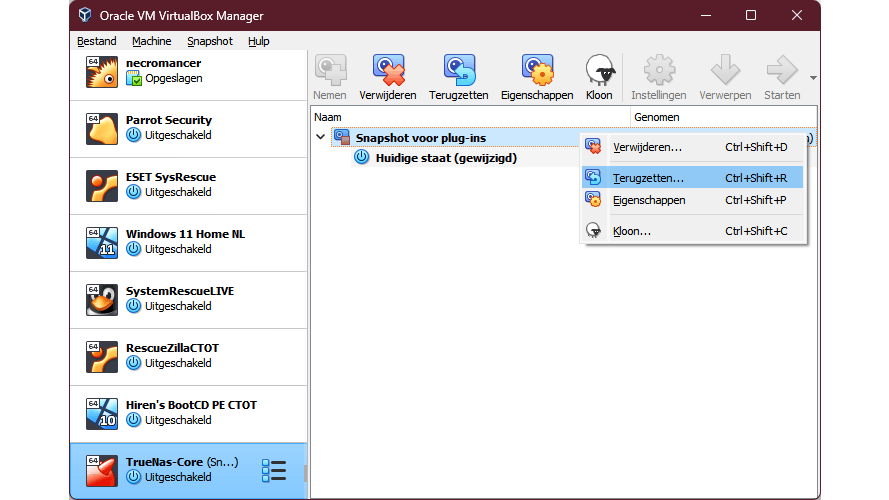Click the TrueNas-Core red OS icon

(102, 471)
